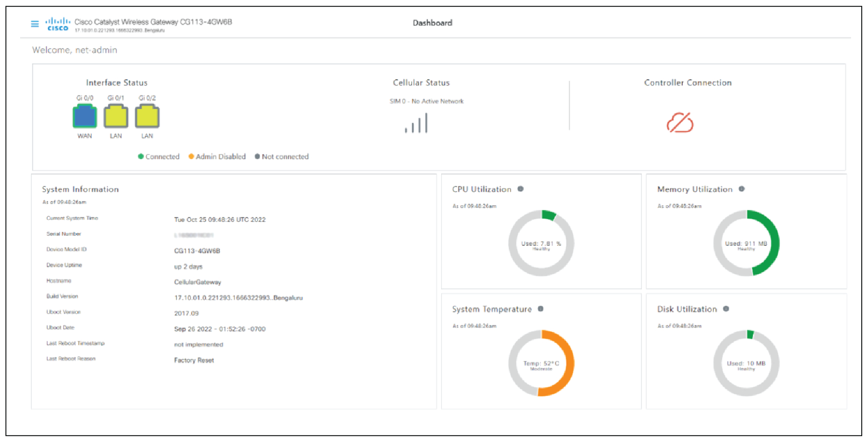This screenshot has width=868, height=442.
Task: Click the CellularGateway hostname value
Action: [197, 282]
